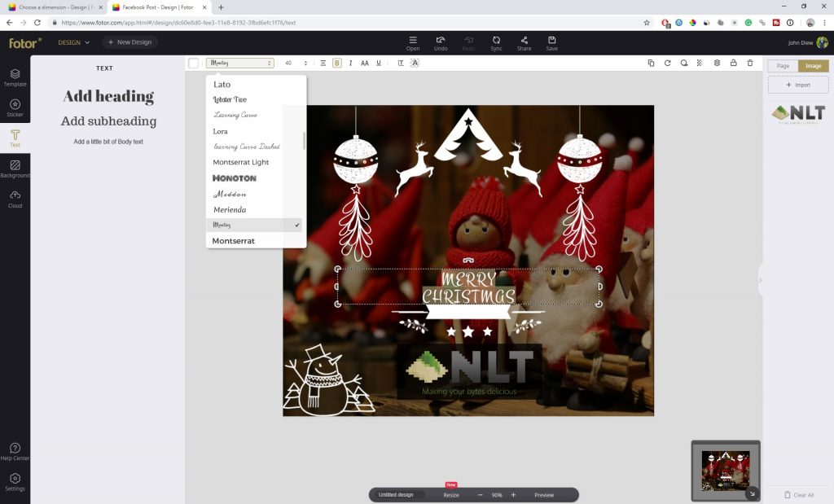Click Add heading
Image resolution: width=834 pixels, height=504 pixels.
click(108, 96)
